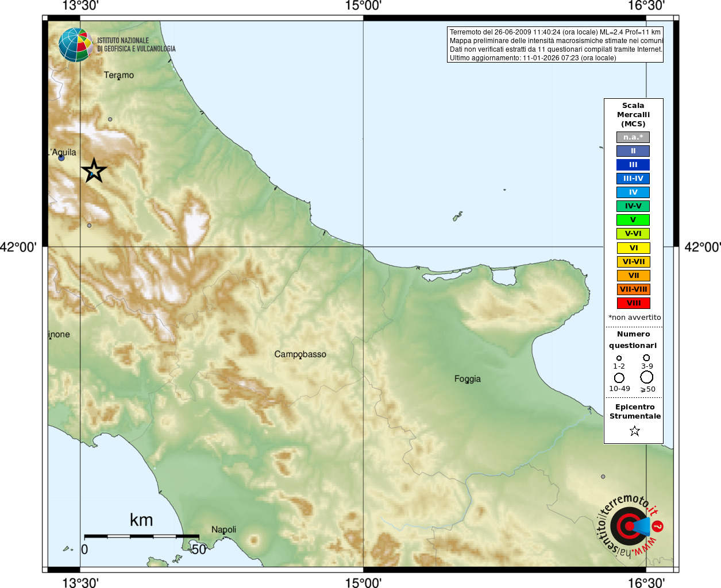The image size is (721, 588).
Task: Choose the light blue IV intensity swatch
Action: [x=633, y=192]
